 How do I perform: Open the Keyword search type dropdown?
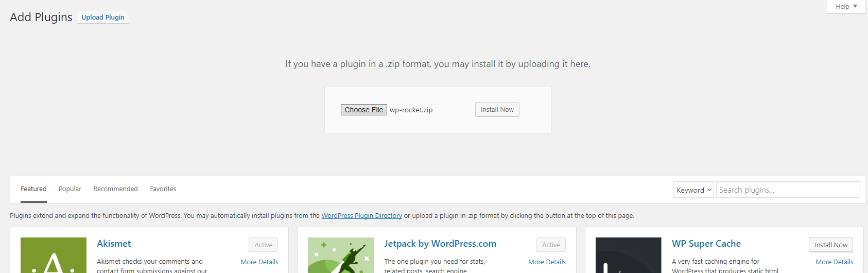click(693, 190)
